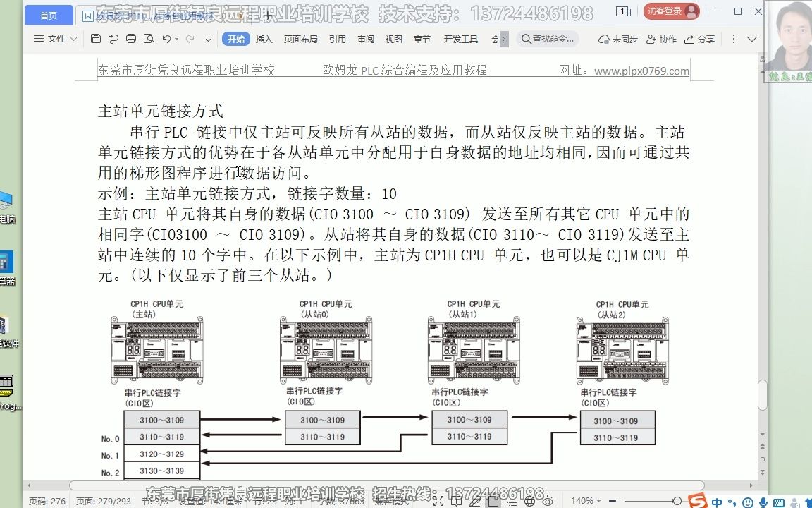The image size is (812, 508).
Task: Click the Undo icon
Action: [x=166, y=39]
